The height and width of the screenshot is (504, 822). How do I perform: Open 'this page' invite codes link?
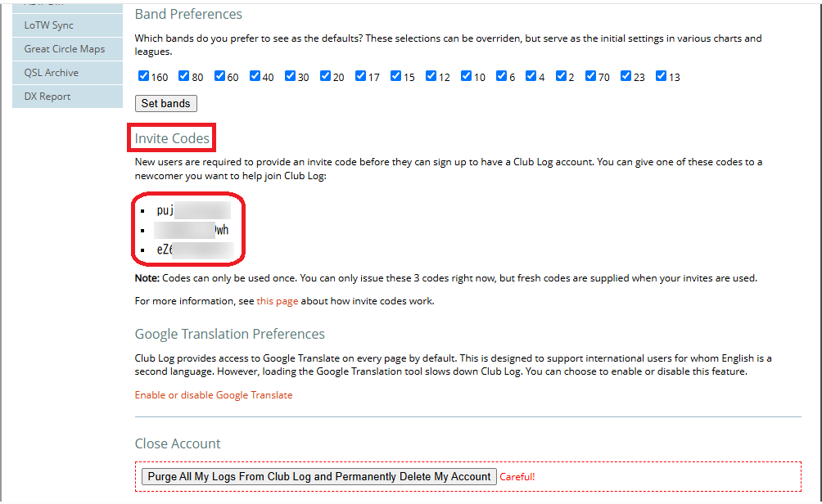(278, 301)
